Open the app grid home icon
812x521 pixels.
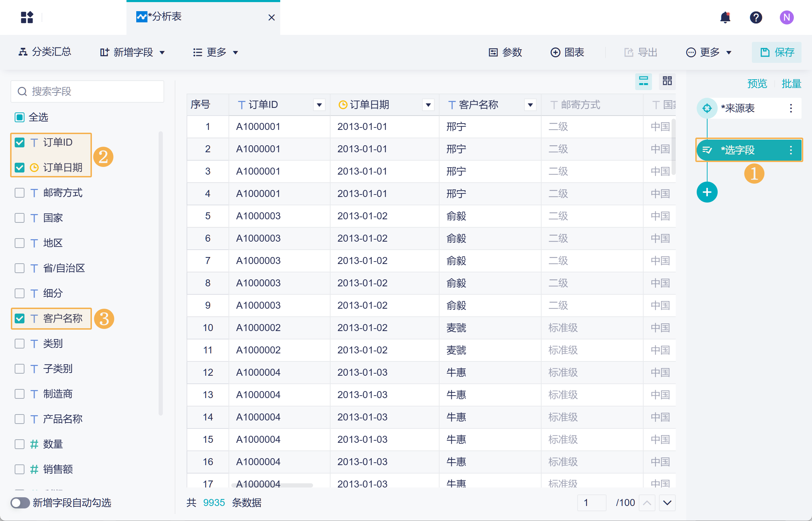tap(27, 17)
